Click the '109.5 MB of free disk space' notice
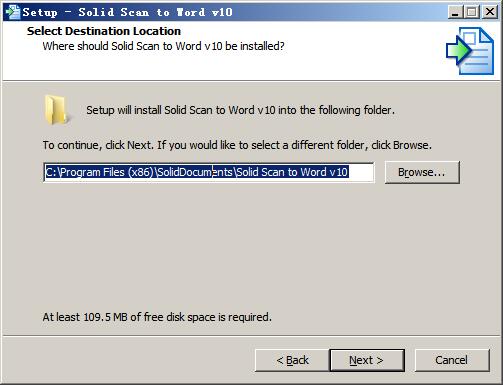The image size is (503, 385). click(x=157, y=317)
